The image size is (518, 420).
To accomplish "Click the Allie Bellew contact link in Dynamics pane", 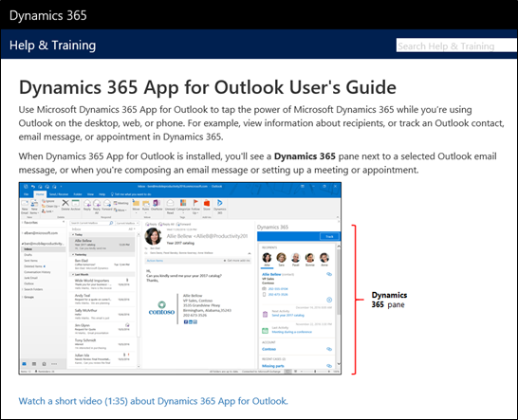I will 271,274.
